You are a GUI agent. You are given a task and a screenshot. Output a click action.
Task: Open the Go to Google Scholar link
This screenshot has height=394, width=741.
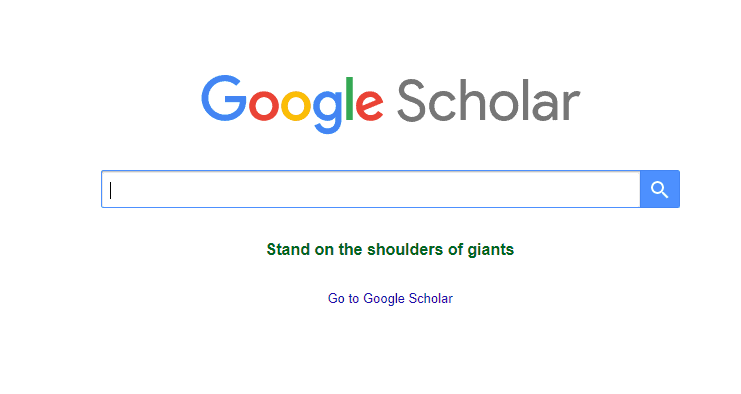click(x=390, y=299)
